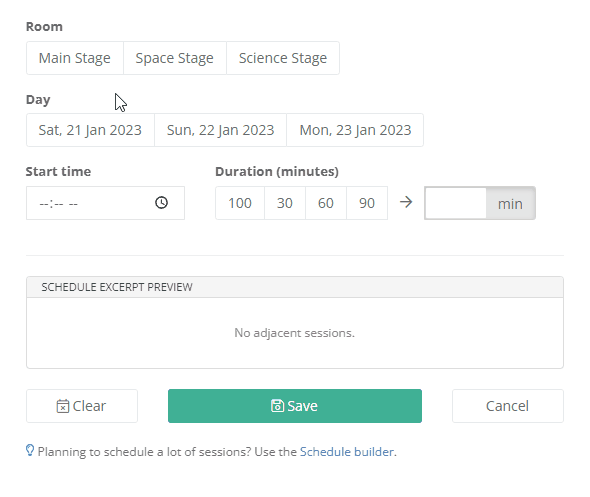
Task: Click the arrow icon beside duration presets
Action: (406, 202)
